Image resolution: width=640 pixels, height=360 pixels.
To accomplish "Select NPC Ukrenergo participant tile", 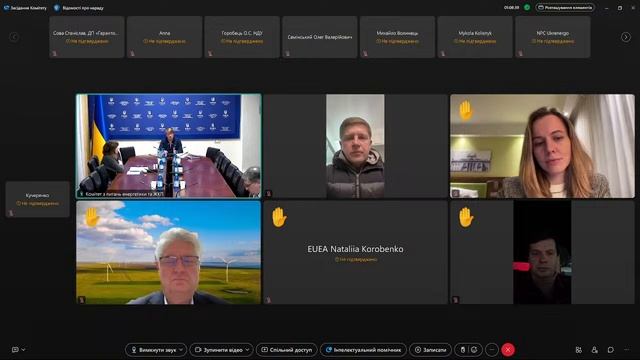I will coord(553,37).
